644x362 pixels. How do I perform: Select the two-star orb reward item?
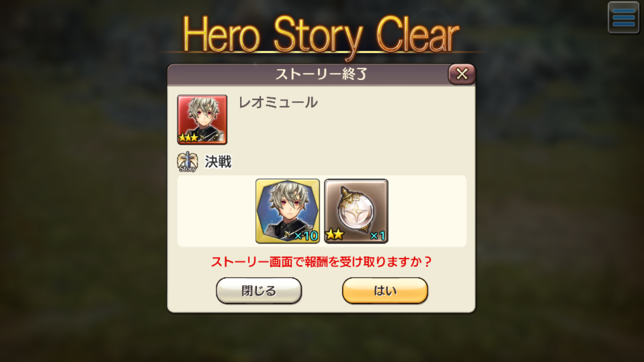click(356, 211)
